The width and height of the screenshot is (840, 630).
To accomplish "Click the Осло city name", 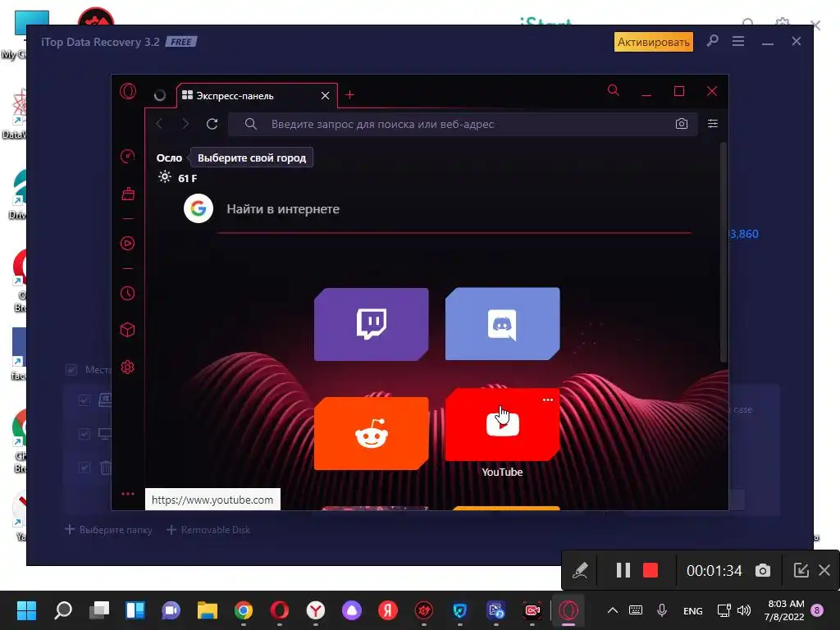I will [169, 158].
